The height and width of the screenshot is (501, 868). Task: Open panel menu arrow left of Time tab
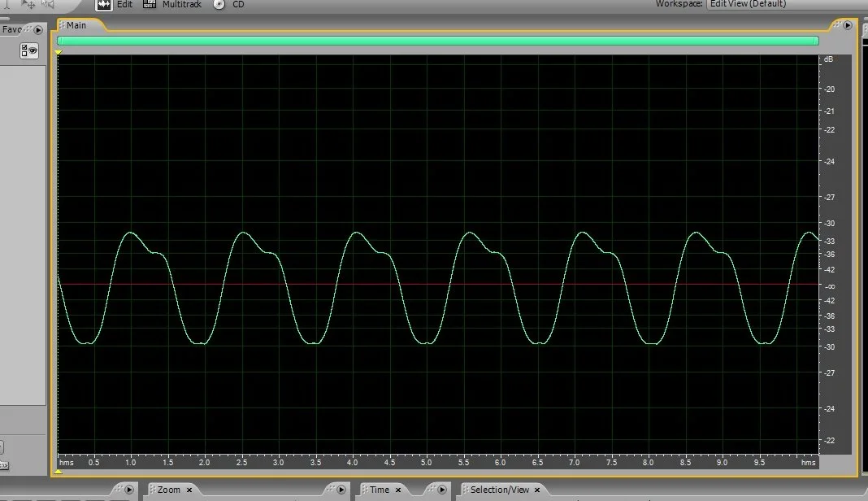tap(341, 490)
